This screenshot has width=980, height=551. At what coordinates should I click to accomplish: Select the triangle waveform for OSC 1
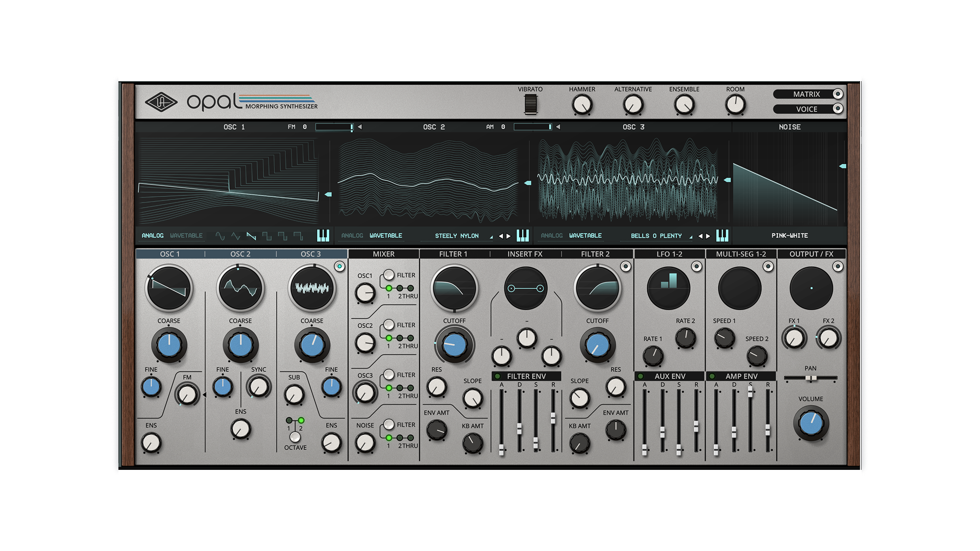click(235, 236)
